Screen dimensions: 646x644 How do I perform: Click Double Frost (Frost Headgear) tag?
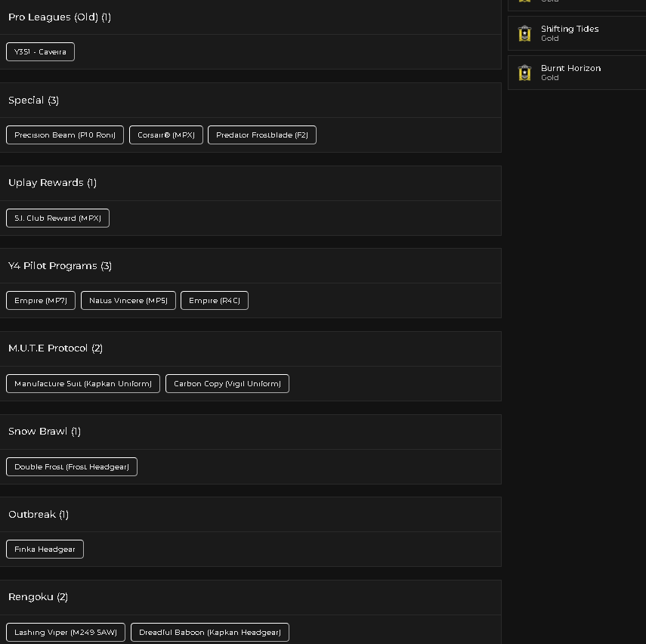click(x=72, y=466)
